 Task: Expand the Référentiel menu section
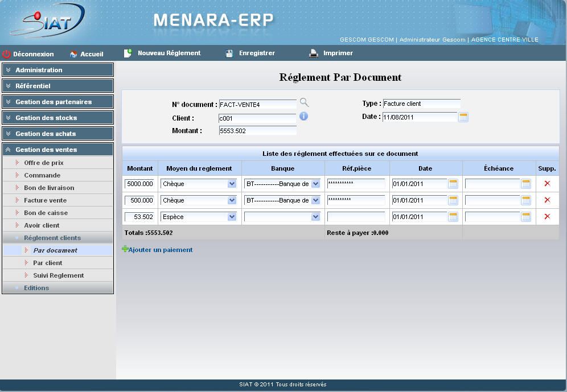tap(58, 86)
